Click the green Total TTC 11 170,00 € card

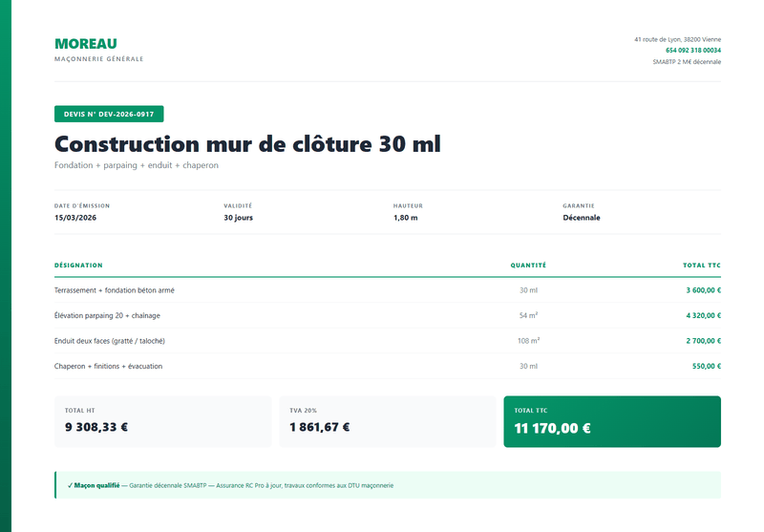pyautogui.click(x=612, y=421)
